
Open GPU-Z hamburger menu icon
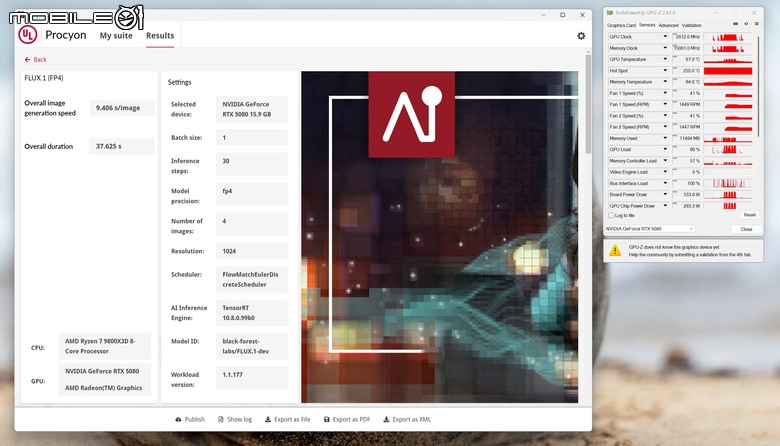(757, 24)
